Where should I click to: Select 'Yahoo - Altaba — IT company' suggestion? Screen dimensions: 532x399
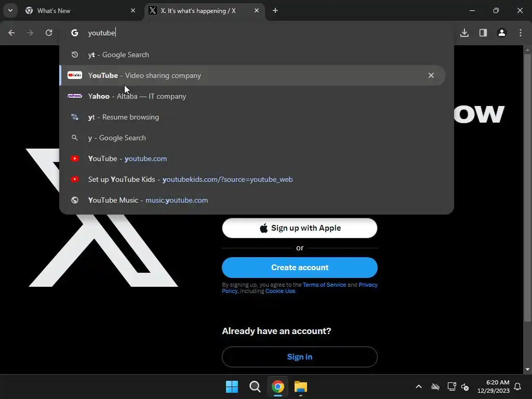pyautogui.click(x=252, y=96)
